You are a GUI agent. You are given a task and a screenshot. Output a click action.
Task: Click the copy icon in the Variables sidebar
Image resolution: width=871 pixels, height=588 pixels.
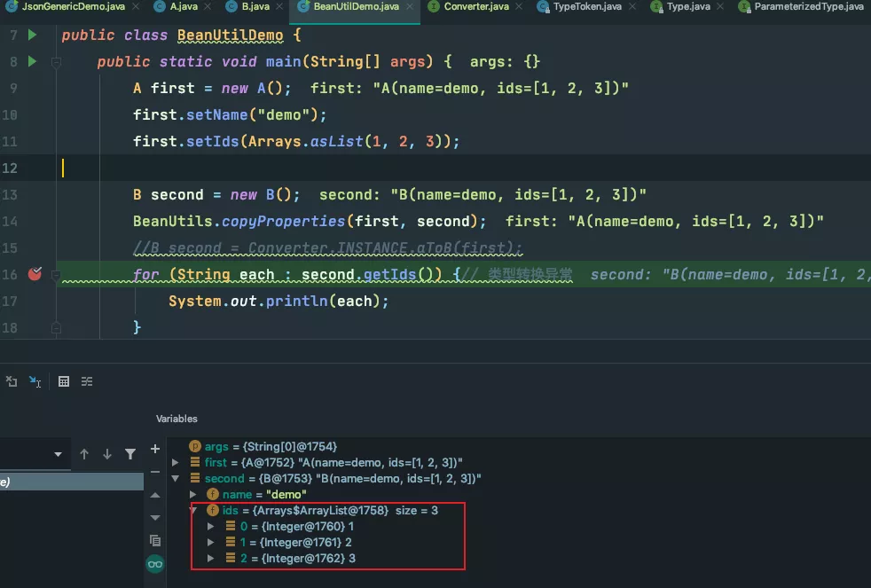point(155,539)
